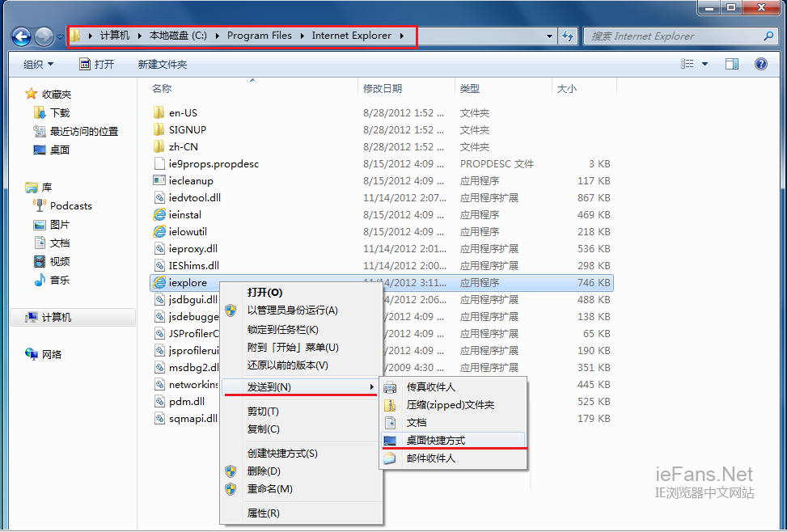The width and height of the screenshot is (787, 532).
Task: Click the refresh icon in the address bar
Action: (566, 36)
